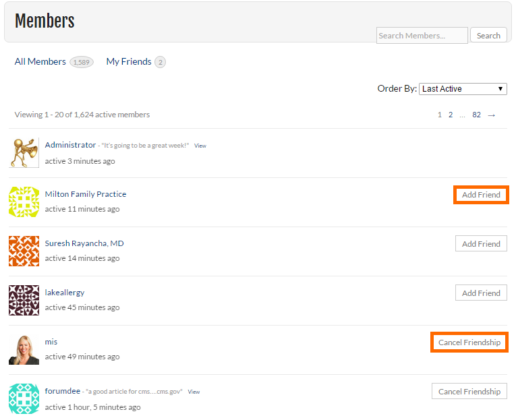The height and width of the screenshot is (420, 516).
Task: Click the Search Members input field
Action: pos(422,36)
